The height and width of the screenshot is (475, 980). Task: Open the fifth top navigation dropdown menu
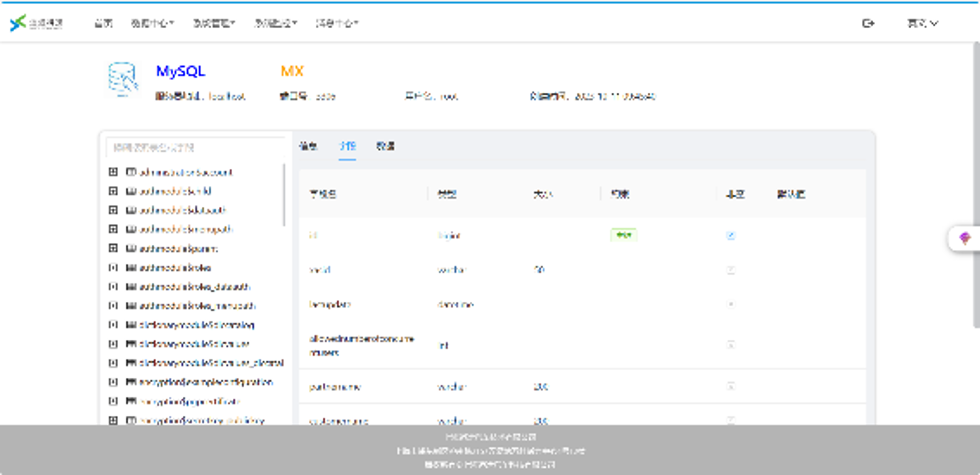[337, 23]
